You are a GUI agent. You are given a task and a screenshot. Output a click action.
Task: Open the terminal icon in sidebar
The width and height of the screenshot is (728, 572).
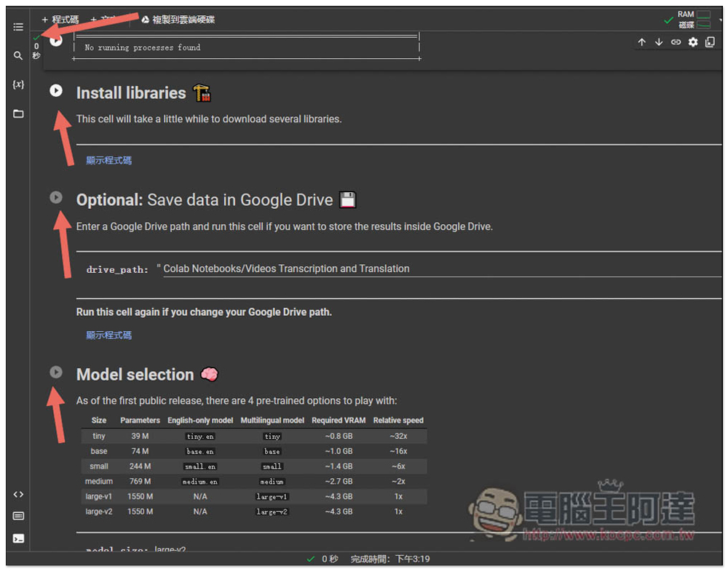point(18,539)
